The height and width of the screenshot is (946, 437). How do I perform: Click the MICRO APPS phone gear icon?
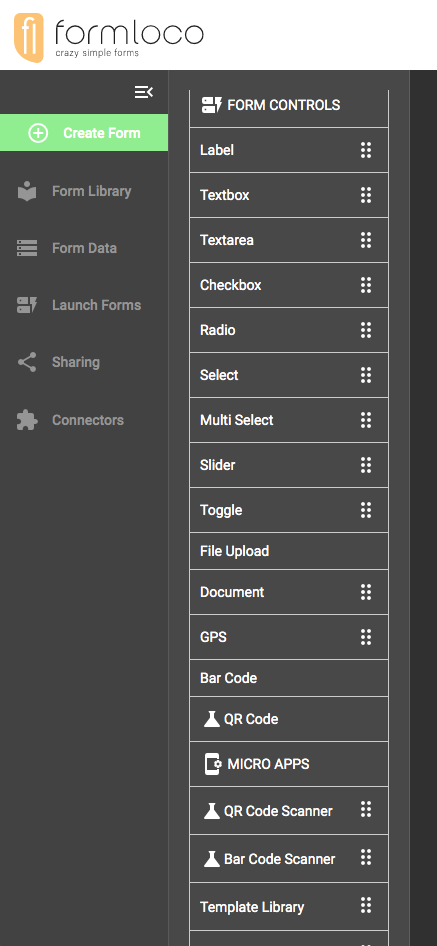tap(212, 764)
